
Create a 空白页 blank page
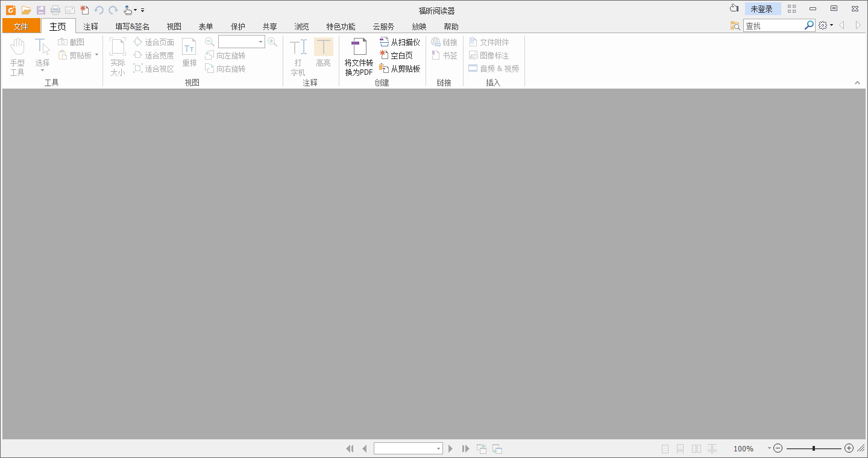tap(396, 55)
